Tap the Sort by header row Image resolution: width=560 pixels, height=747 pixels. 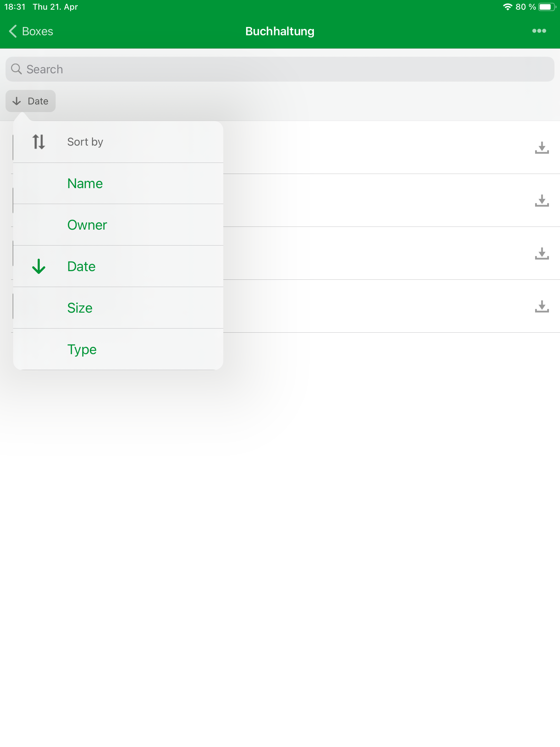coord(118,142)
